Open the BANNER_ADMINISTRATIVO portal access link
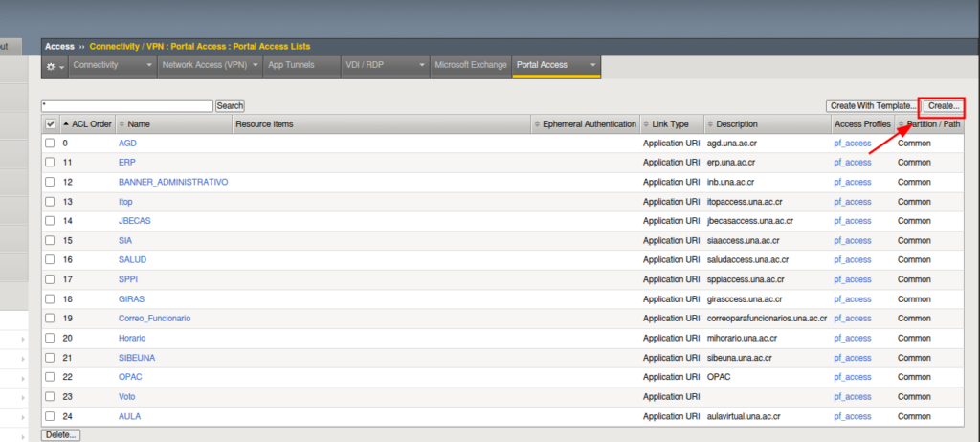Screen dimensions: 980x442 [173, 182]
